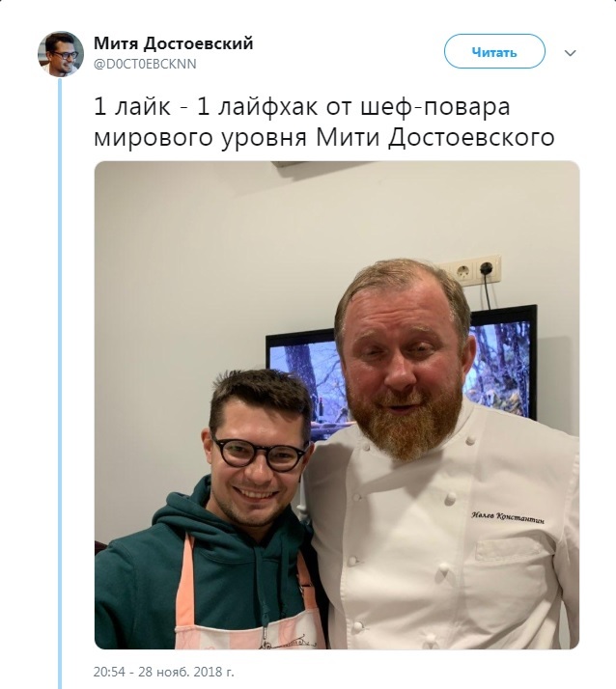This screenshot has height=689, width=616.
Task: Select the tweet text line '1 лайк - 1 лайфхак'
Action: 205,107
